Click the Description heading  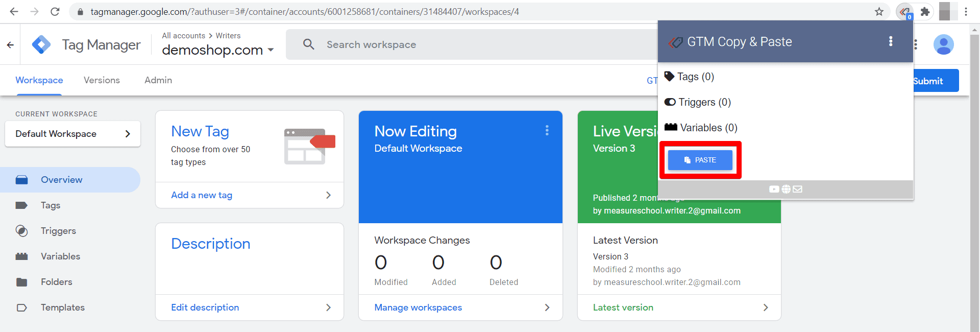[210, 244]
